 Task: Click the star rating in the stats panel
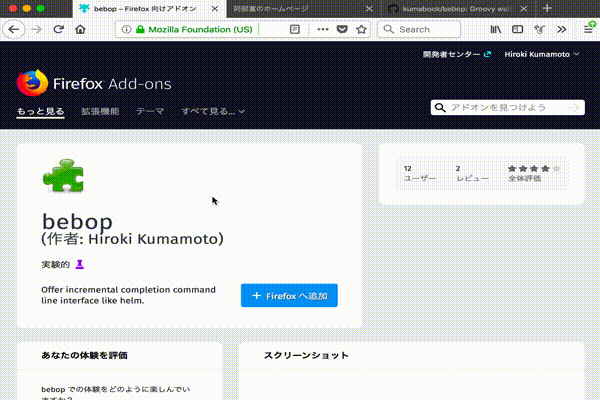[534, 168]
